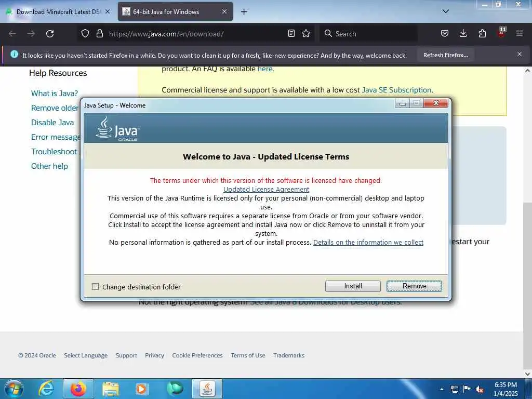The height and width of the screenshot is (399, 532).
Task: Switch to the Download Minecraft Latest tab
Action: coord(57,12)
